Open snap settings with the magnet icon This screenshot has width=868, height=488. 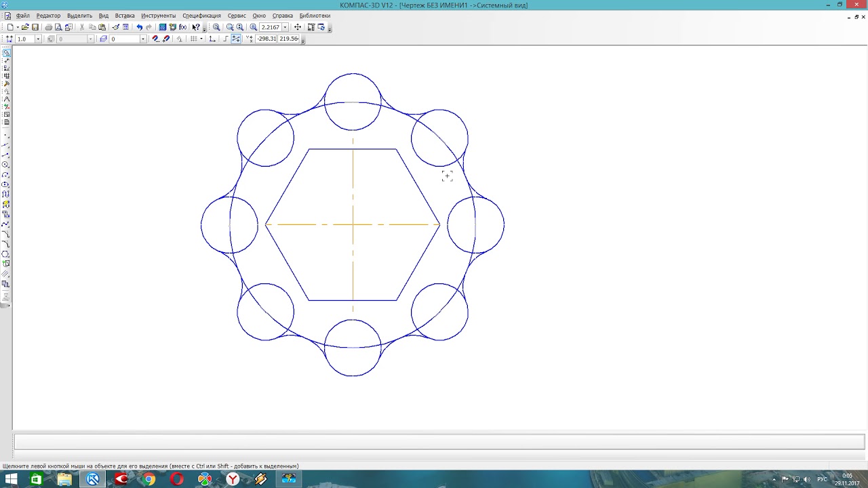155,39
